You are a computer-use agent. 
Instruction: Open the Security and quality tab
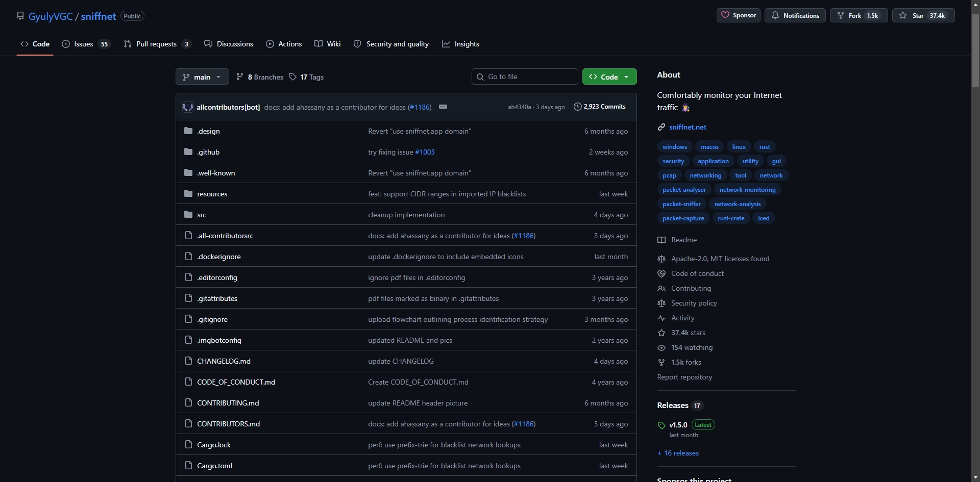coord(391,44)
